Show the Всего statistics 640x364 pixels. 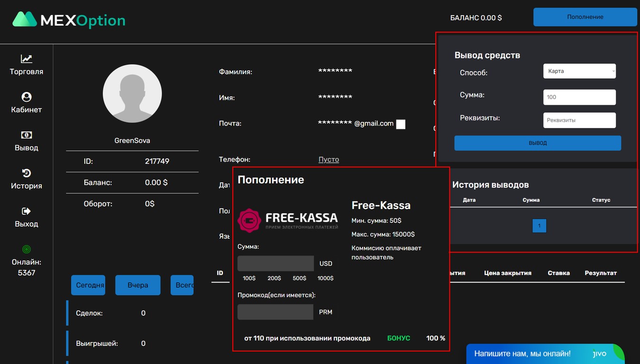click(182, 285)
